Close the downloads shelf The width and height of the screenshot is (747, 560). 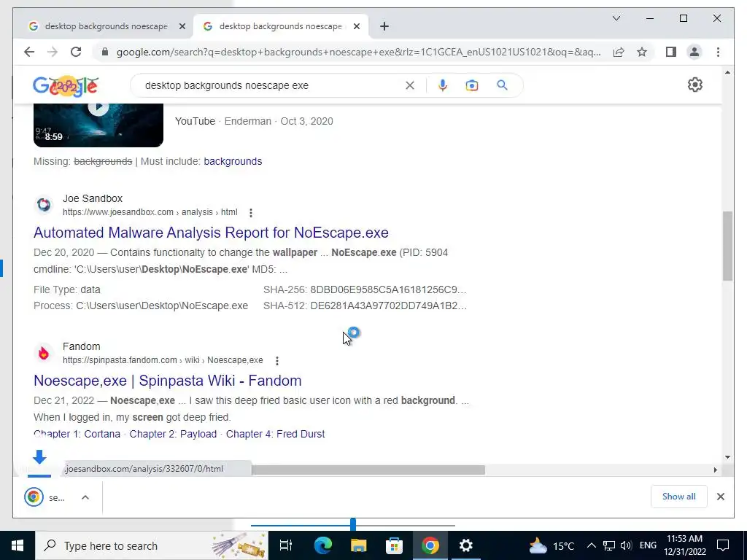click(721, 497)
